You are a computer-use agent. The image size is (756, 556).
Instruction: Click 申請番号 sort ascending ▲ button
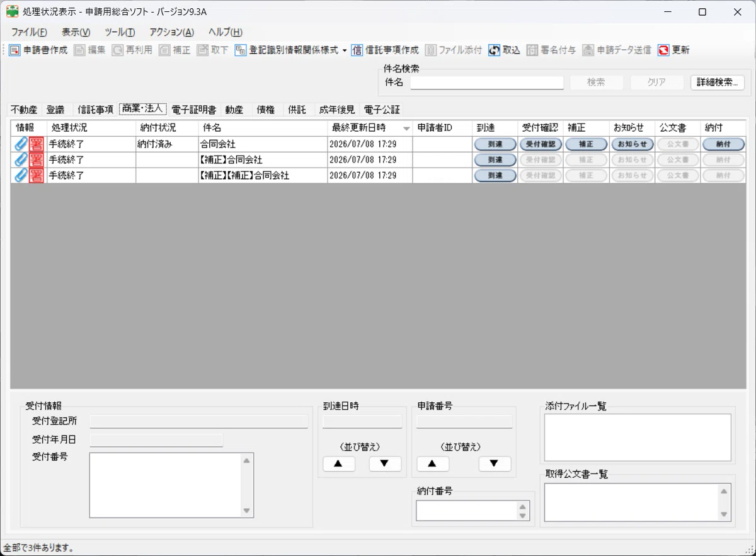pos(433,464)
